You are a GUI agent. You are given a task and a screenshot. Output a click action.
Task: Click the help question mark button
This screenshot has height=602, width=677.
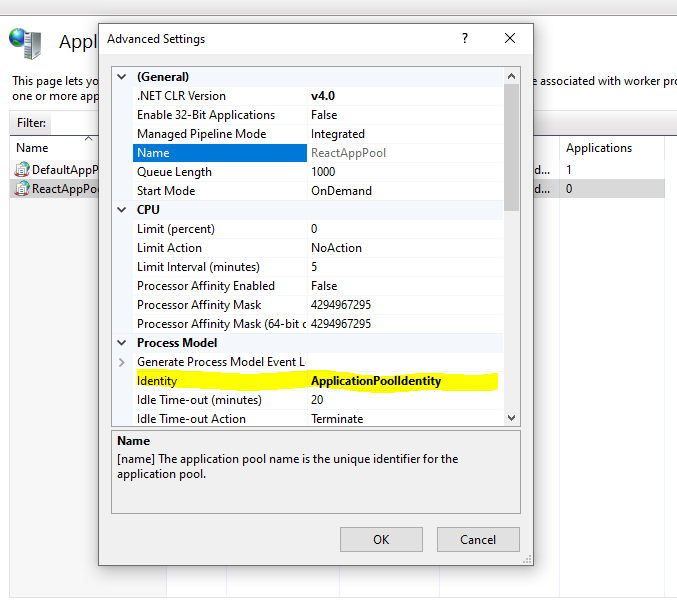click(x=464, y=39)
